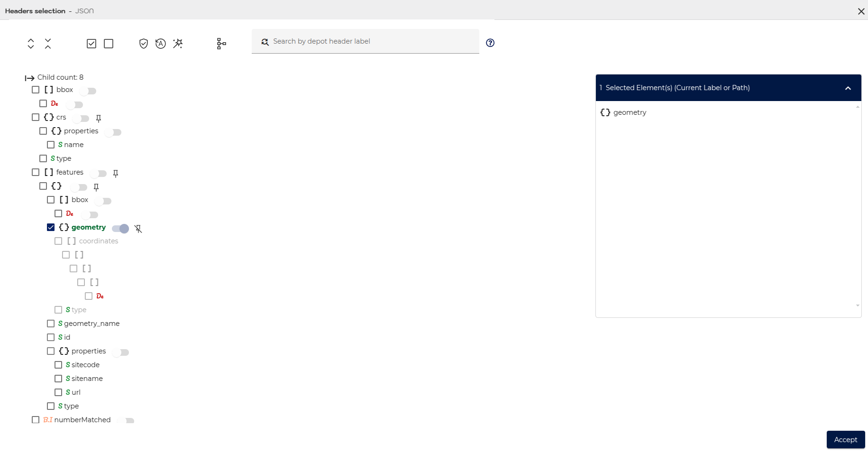Uncheck the geometry checkbox
Image resolution: width=868 pixels, height=454 pixels.
(x=51, y=227)
